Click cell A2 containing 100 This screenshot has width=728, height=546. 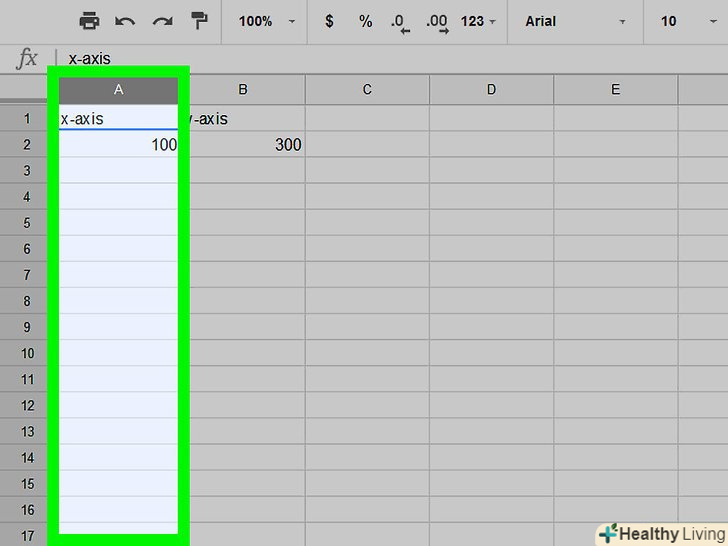[118, 144]
